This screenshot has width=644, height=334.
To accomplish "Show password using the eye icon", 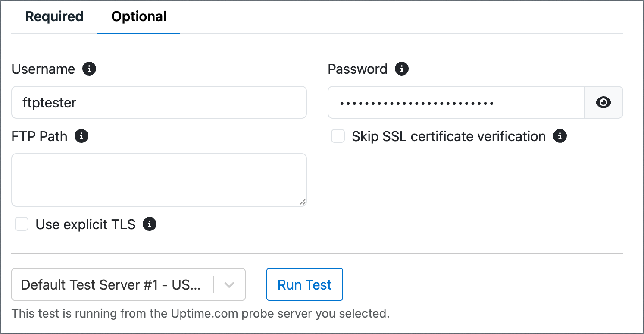I will [x=603, y=102].
